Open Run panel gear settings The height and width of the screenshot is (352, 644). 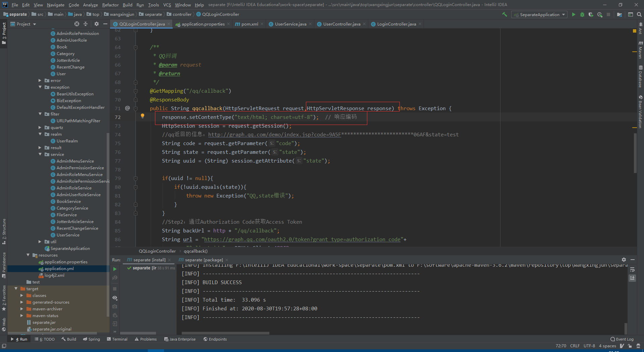[624, 260]
